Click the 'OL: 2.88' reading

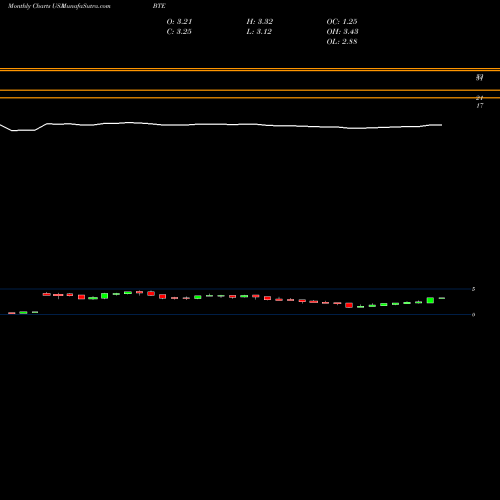tap(342, 42)
